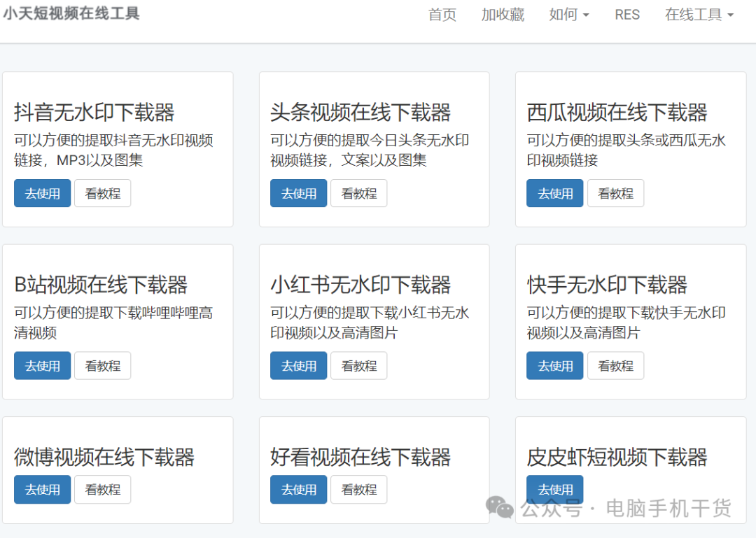This screenshot has height=538, width=756.
Task: Click 去使用 under 抖音无水印下载器
Action: pyautogui.click(x=43, y=193)
